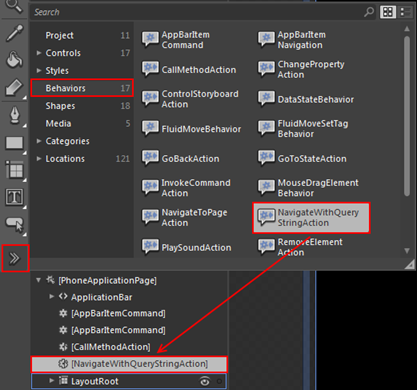Image resolution: width=417 pixels, height=390 pixels.
Task: Select CallMethodAction behavior asset
Action: click(189, 69)
